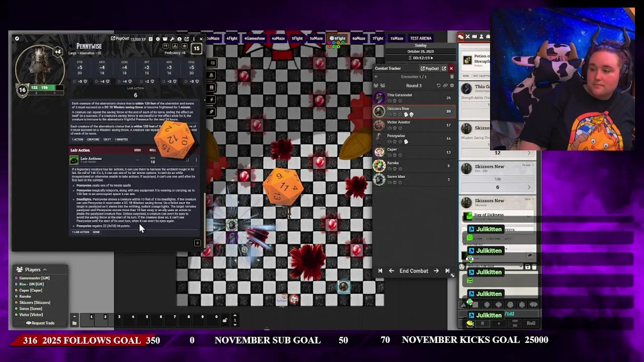Collapse hotbar with caret icon
The height and width of the screenshot is (362, 644).
(74, 318)
